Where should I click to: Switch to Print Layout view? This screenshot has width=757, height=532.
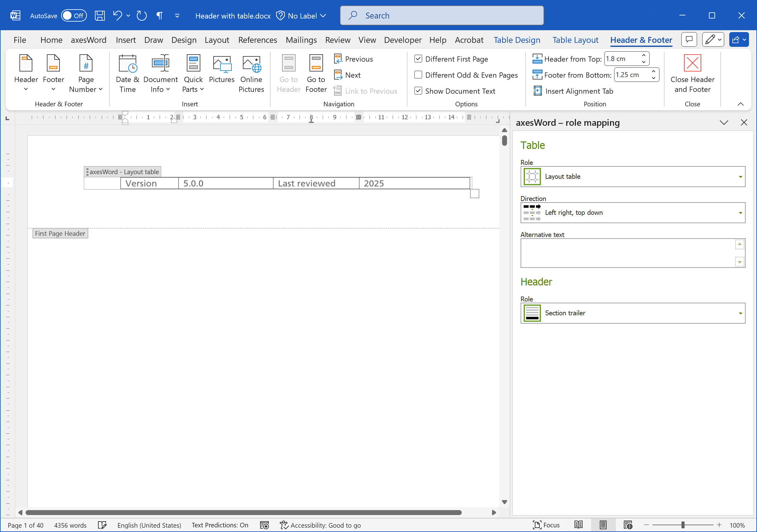pyautogui.click(x=603, y=525)
